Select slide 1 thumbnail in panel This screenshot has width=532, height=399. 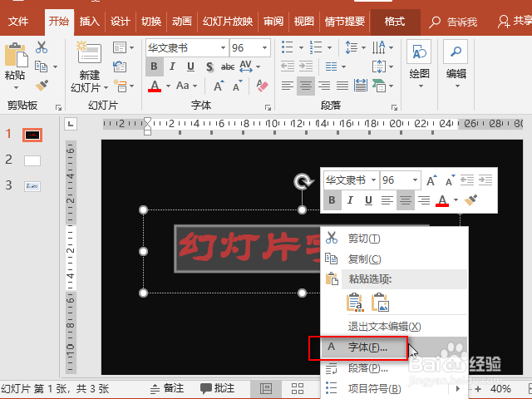point(32,135)
